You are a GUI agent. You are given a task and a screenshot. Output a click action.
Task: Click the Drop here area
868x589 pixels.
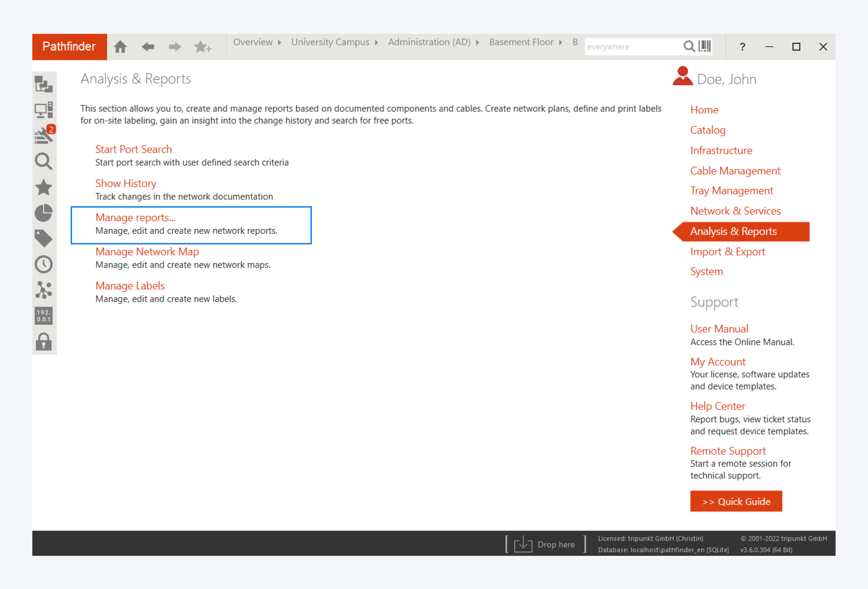click(x=545, y=544)
